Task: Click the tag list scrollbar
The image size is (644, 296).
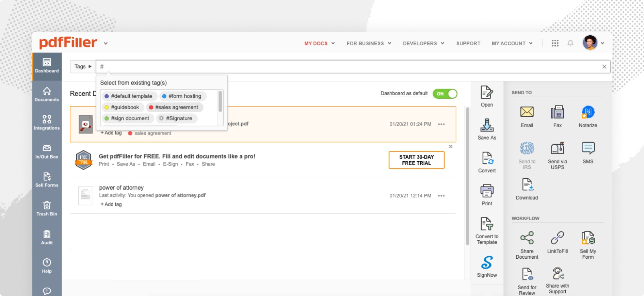Action: point(220,101)
